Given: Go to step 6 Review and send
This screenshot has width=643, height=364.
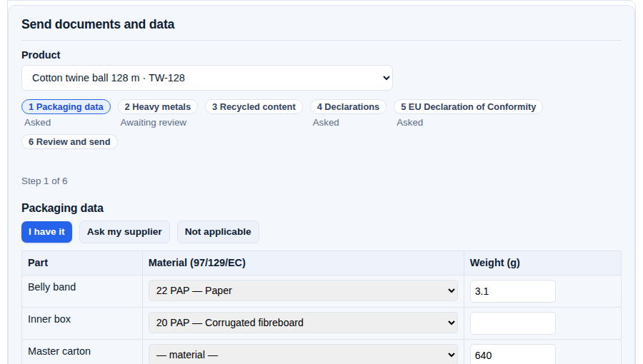Looking at the screenshot, I should point(69,141).
